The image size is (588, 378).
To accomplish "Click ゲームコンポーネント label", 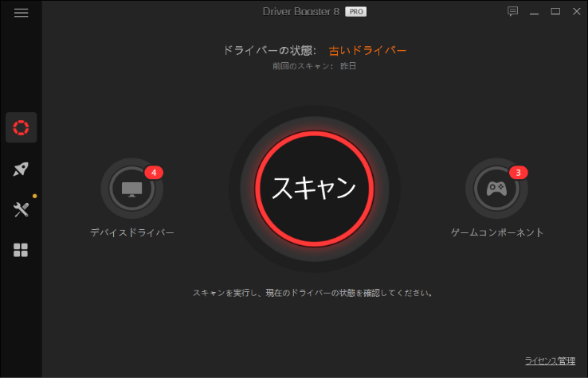I will [497, 232].
